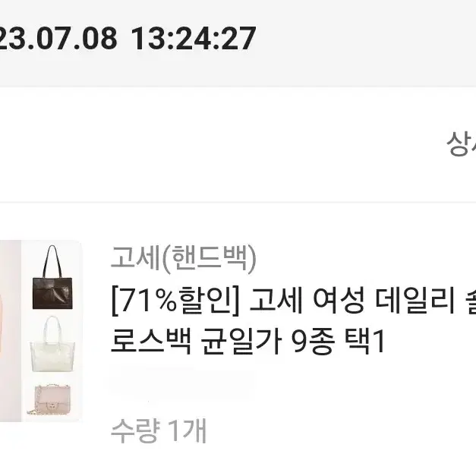Open the 고세(핸드백) brand name
Screen dimensions: 476x476
[184, 258]
